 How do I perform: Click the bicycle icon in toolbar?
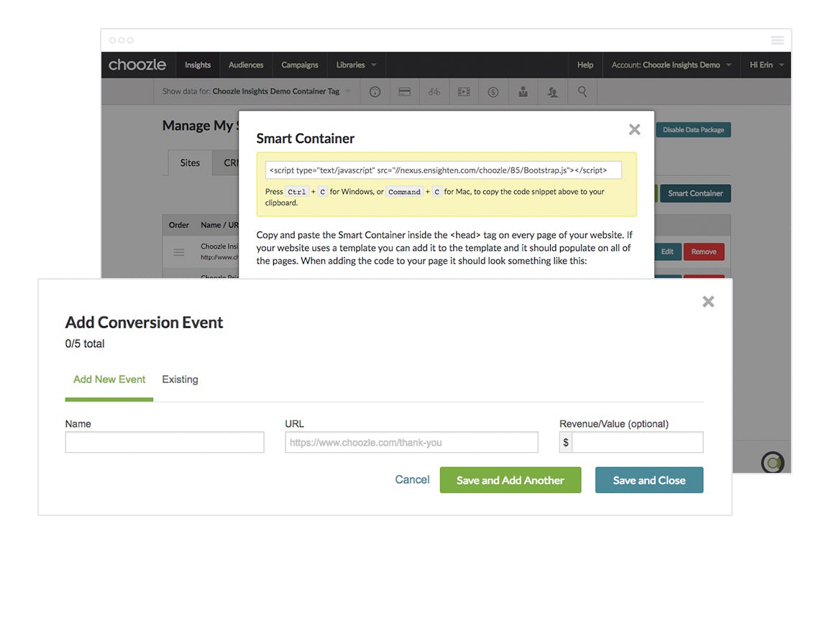pos(434,92)
